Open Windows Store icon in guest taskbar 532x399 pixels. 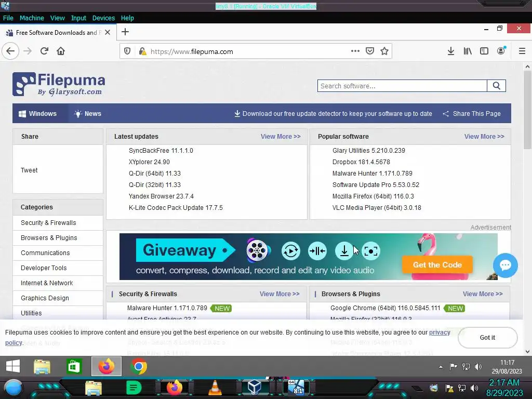coord(74,367)
